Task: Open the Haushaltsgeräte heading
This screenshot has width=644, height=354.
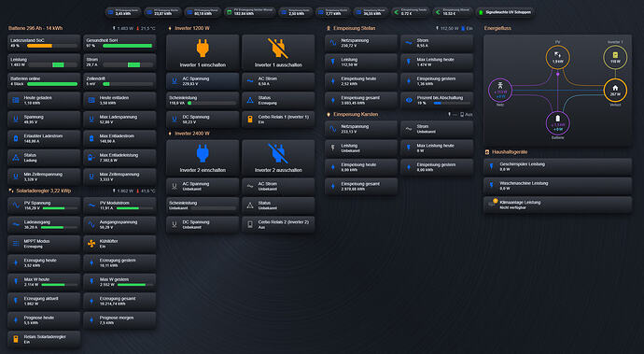Action: [510, 152]
